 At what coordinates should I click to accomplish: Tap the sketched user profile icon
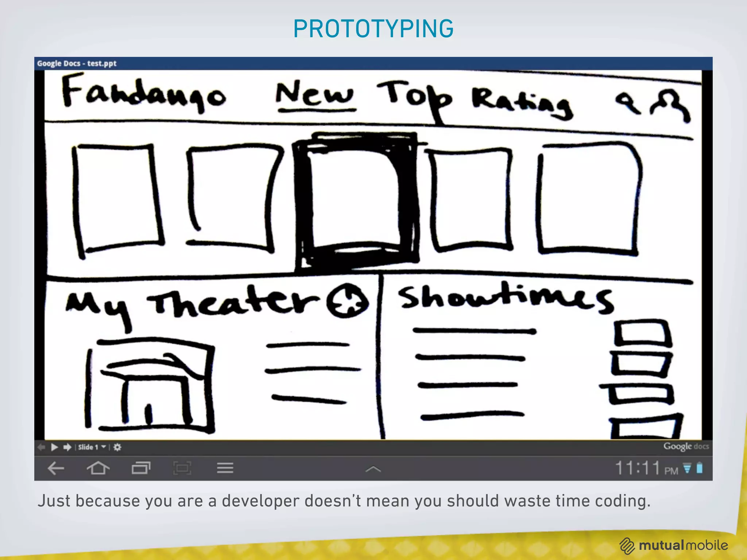point(671,106)
